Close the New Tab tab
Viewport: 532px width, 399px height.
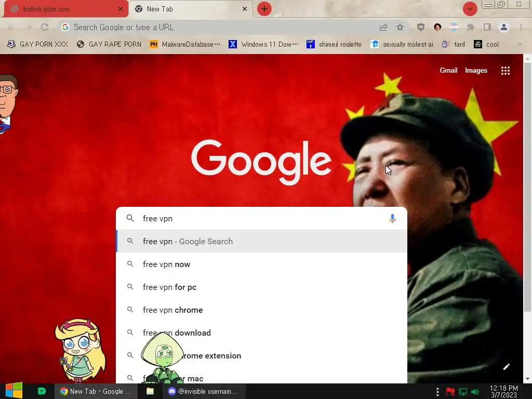(x=245, y=9)
